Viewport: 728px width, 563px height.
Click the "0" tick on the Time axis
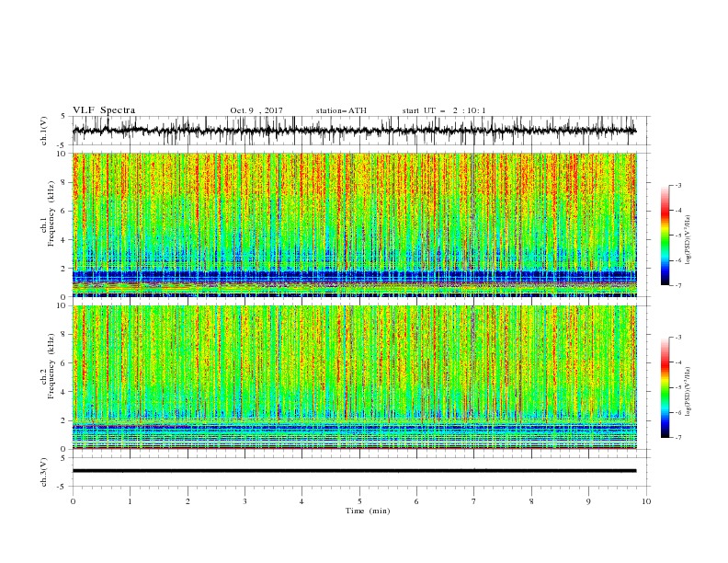(x=73, y=501)
